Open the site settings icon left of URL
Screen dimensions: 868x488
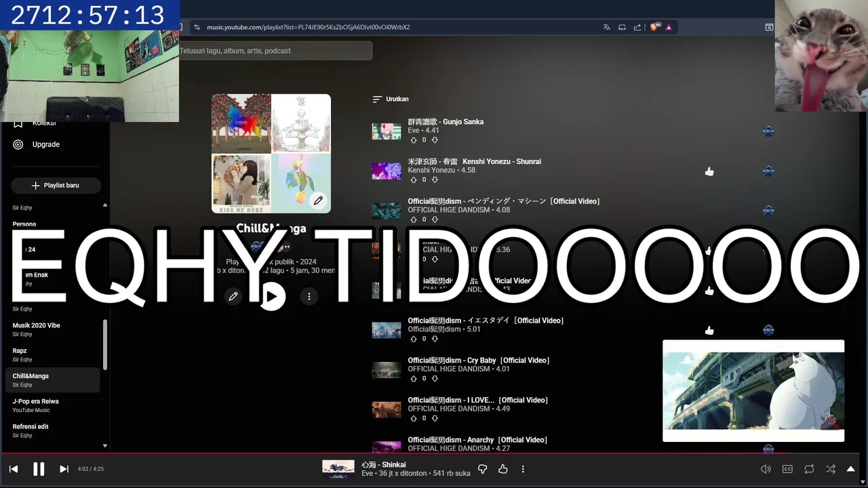click(197, 27)
